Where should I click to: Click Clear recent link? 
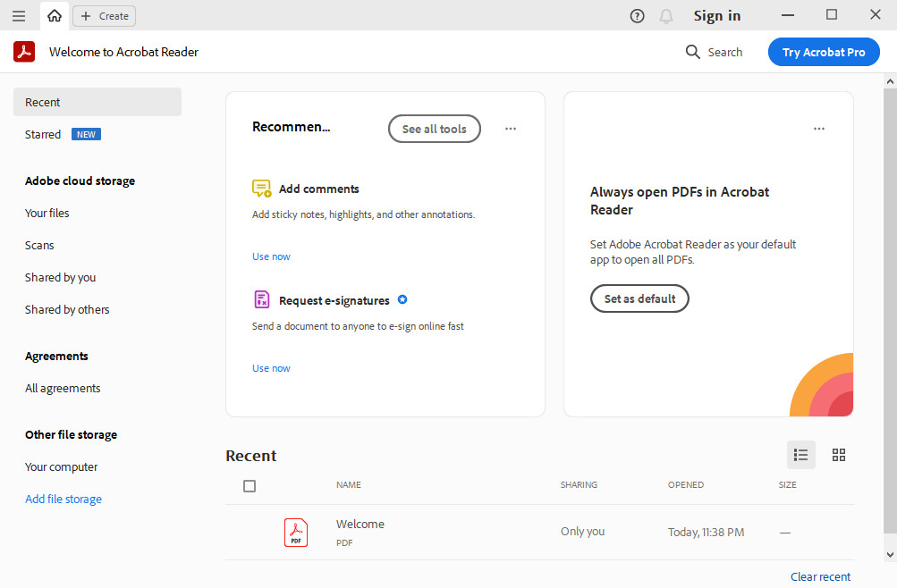click(x=820, y=576)
